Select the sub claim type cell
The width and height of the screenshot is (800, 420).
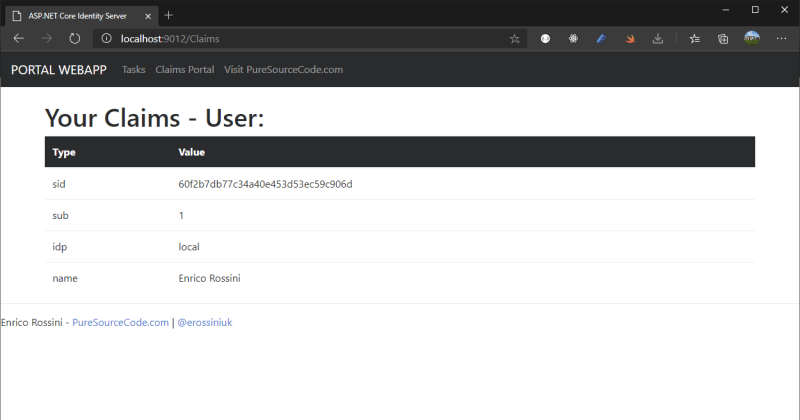click(x=60, y=216)
